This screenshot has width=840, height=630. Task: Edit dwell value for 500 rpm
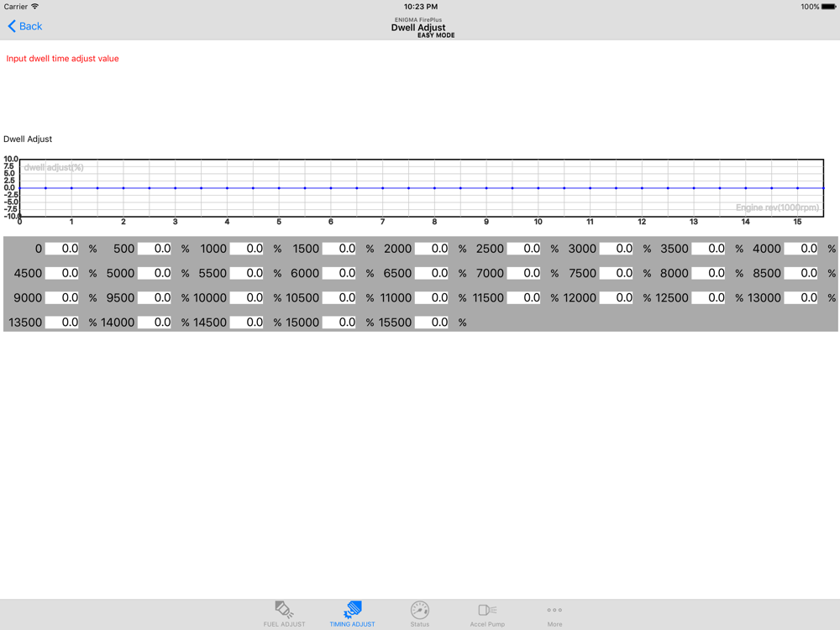pos(155,249)
